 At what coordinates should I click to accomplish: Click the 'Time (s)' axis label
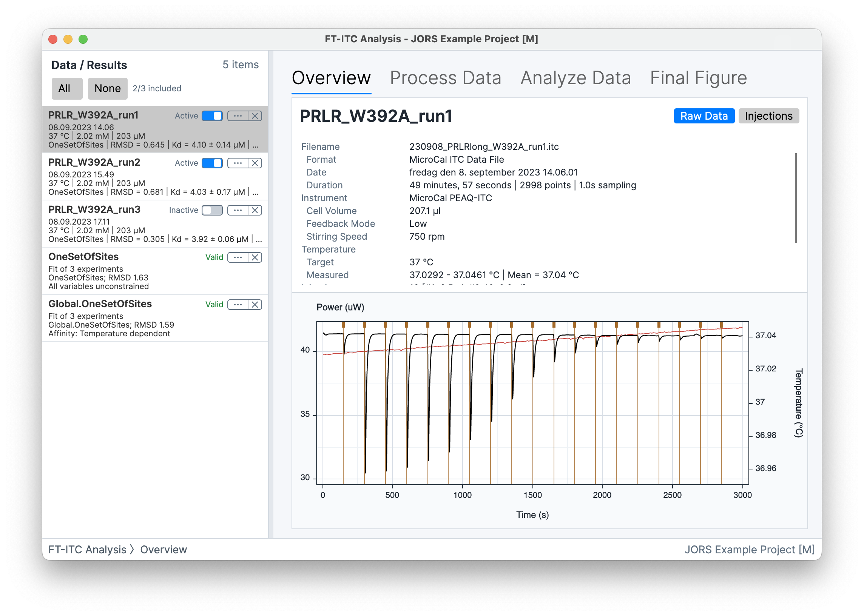point(532,515)
